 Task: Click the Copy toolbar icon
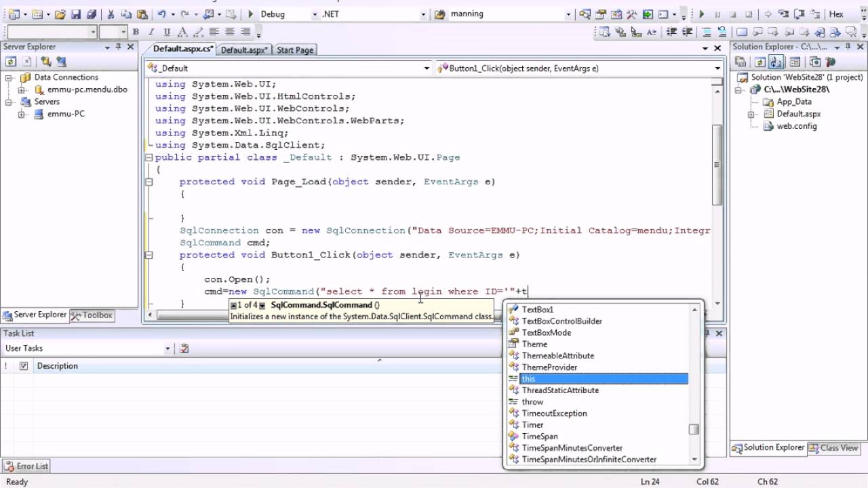click(126, 14)
